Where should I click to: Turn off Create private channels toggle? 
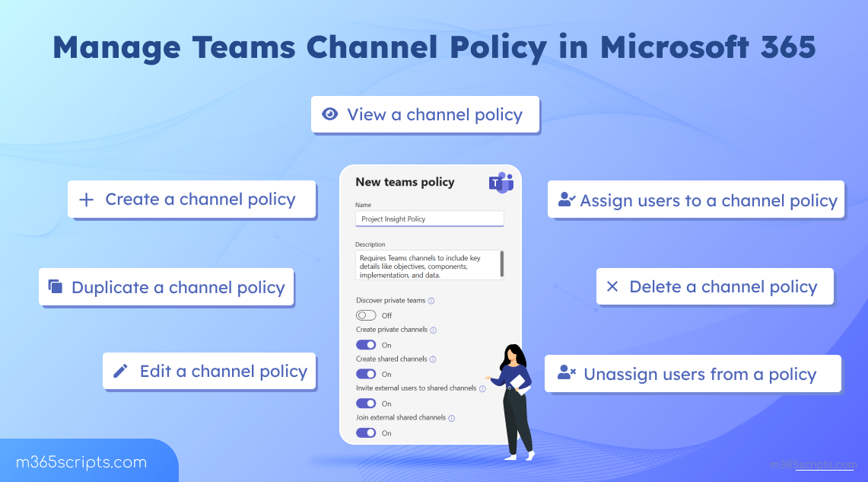[x=366, y=345]
